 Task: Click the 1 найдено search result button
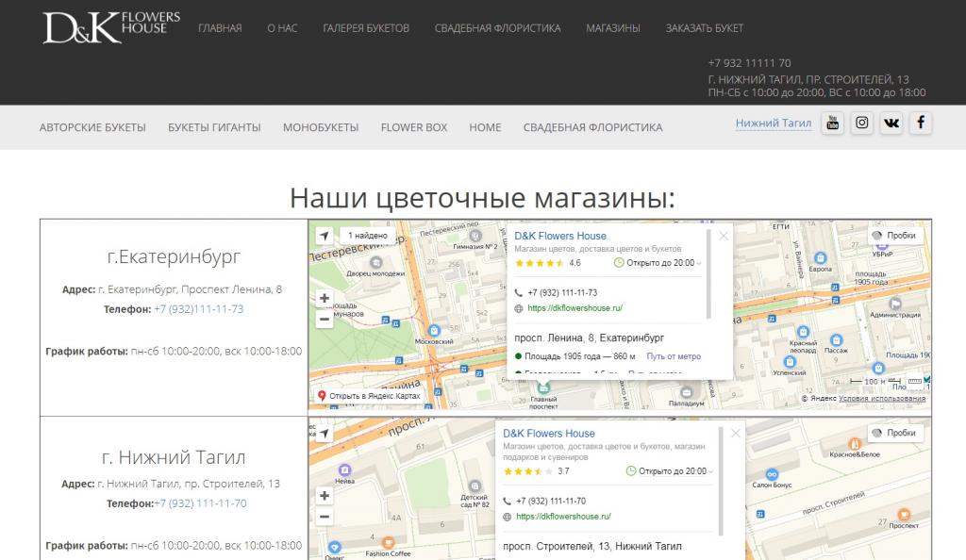368,236
